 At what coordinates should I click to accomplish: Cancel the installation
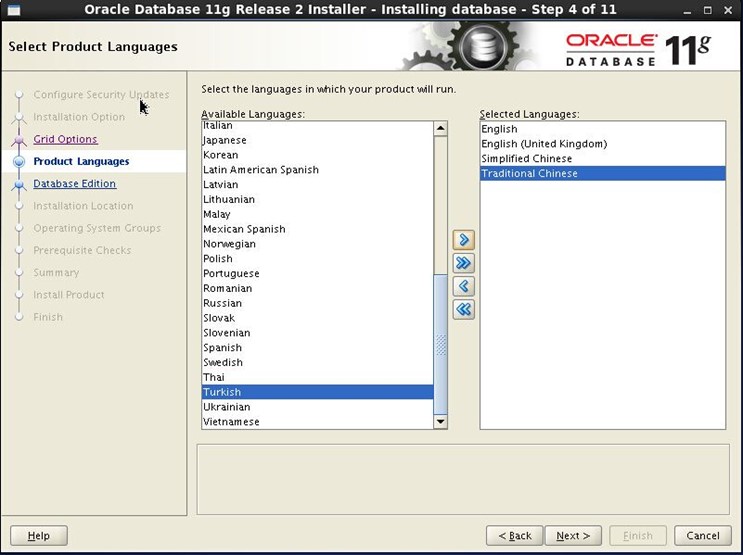click(703, 536)
